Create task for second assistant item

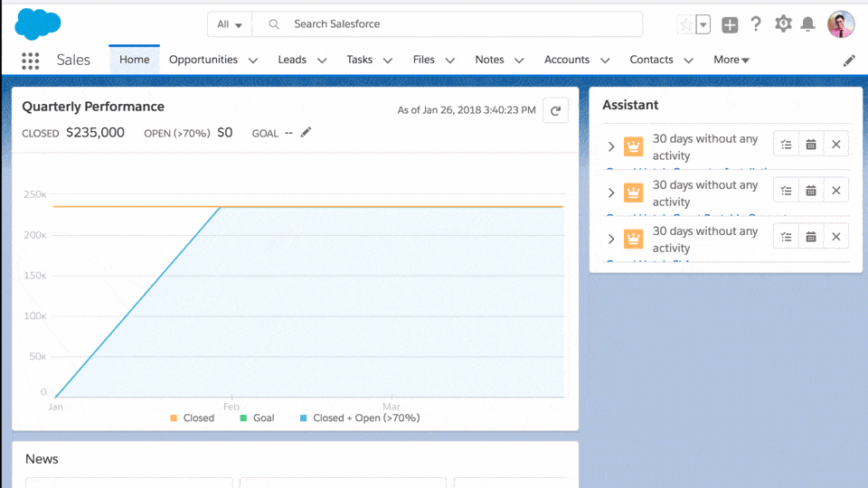(786, 191)
